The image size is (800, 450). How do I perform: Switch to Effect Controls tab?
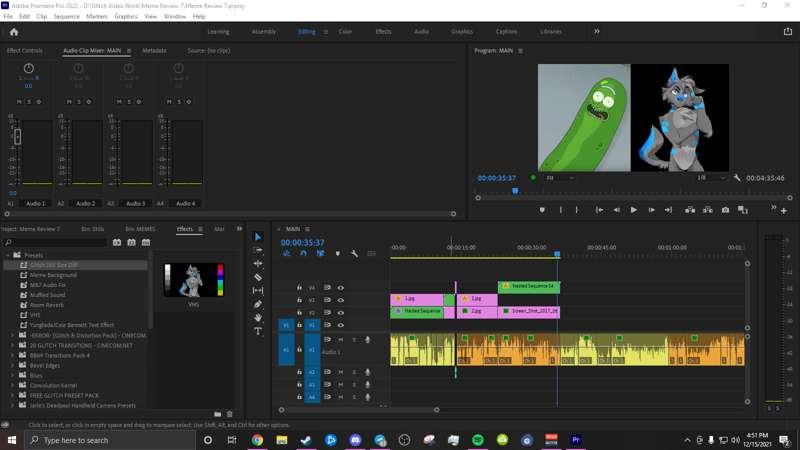click(24, 51)
